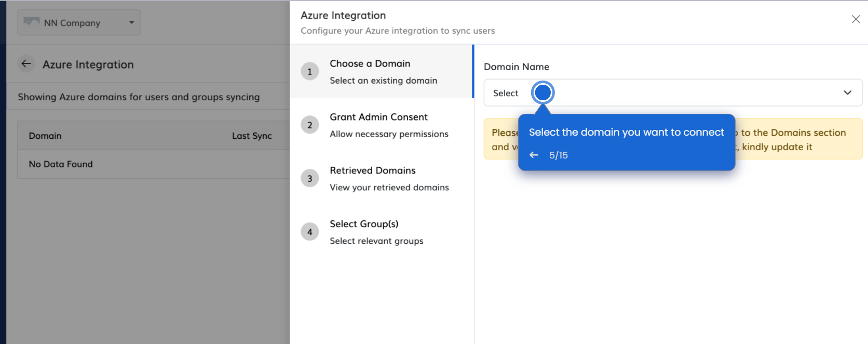Viewport: 868px width, 344px height.
Task: Click the blue tour hotspot beacon
Action: [x=542, y=93]
